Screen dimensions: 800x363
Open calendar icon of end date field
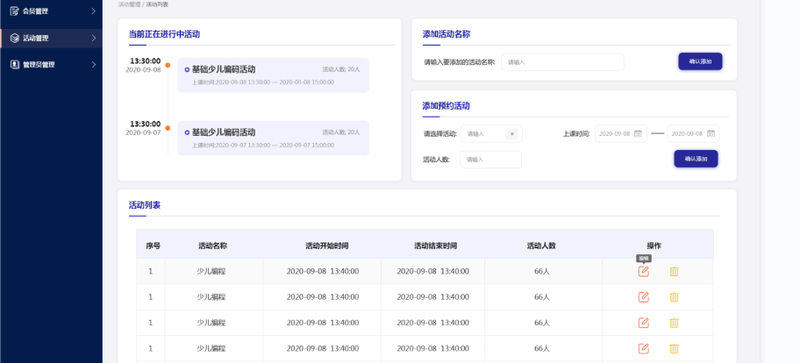click(x=711, y=134)
